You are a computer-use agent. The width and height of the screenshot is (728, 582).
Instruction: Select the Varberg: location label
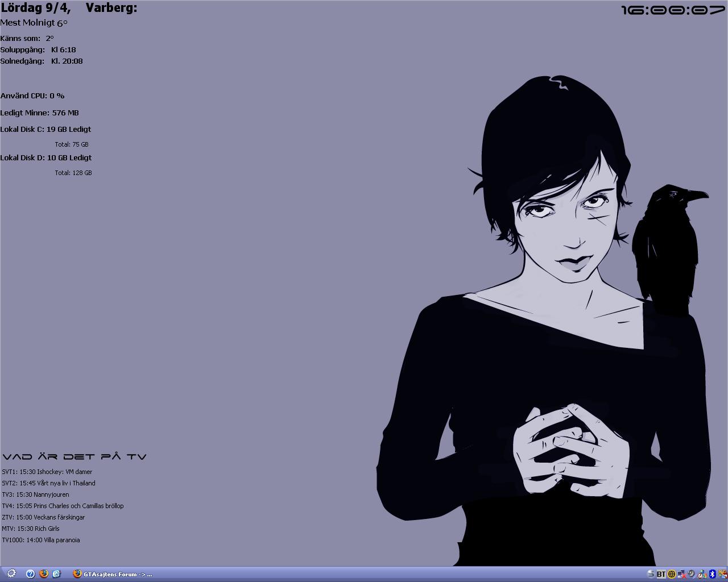click(111, 8)
